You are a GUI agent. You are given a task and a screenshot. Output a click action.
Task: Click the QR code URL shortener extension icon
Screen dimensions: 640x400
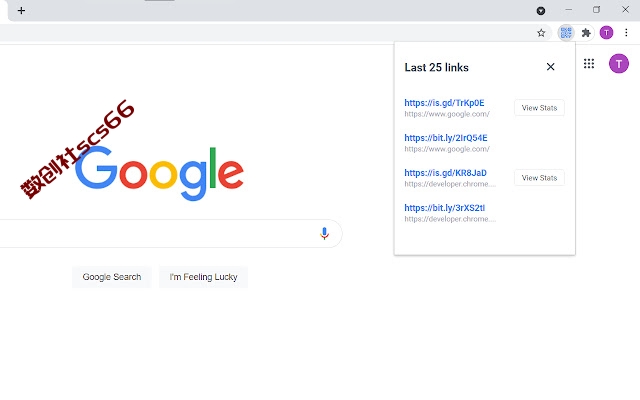[566, 33]
